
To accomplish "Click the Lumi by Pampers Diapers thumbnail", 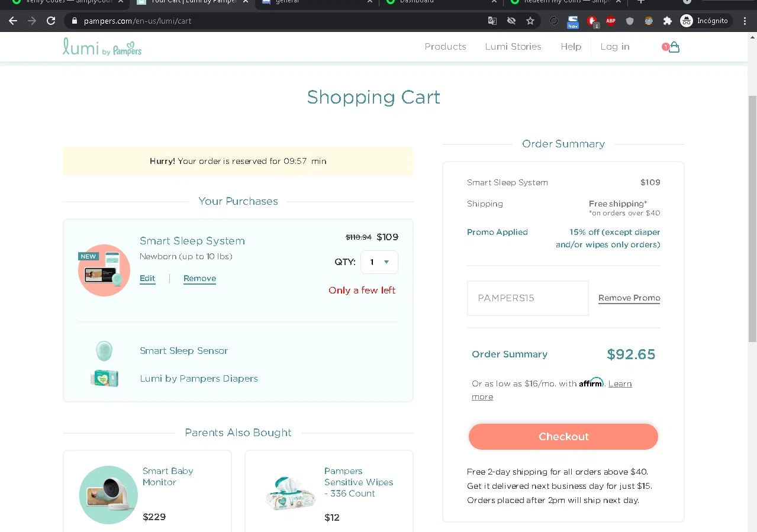I will pyautogui.click(x=104, y=379).
